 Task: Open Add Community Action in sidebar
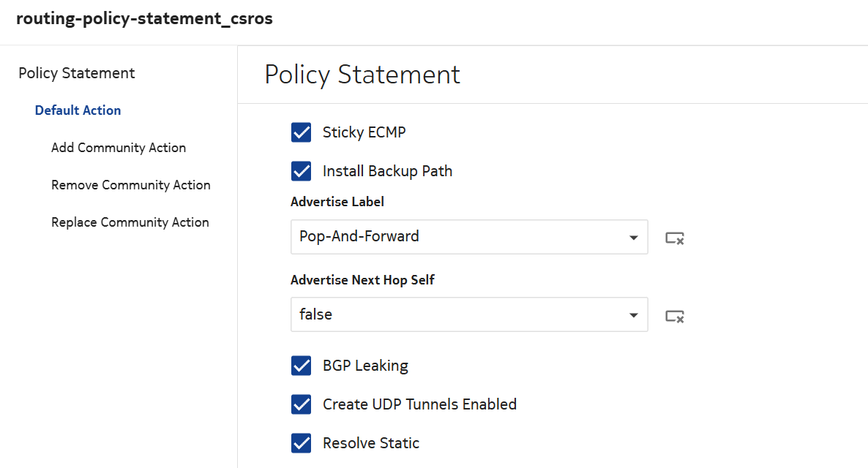[x=119, y=148]
